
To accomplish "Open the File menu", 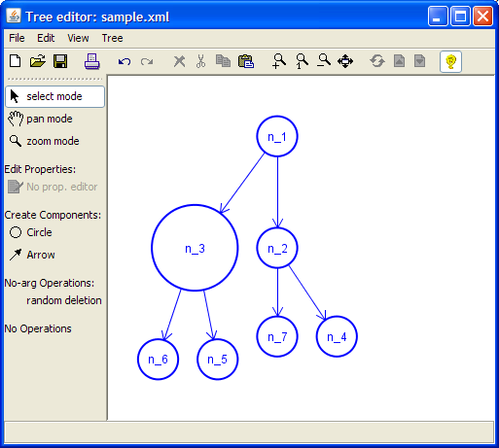I will tap(17, 38).
